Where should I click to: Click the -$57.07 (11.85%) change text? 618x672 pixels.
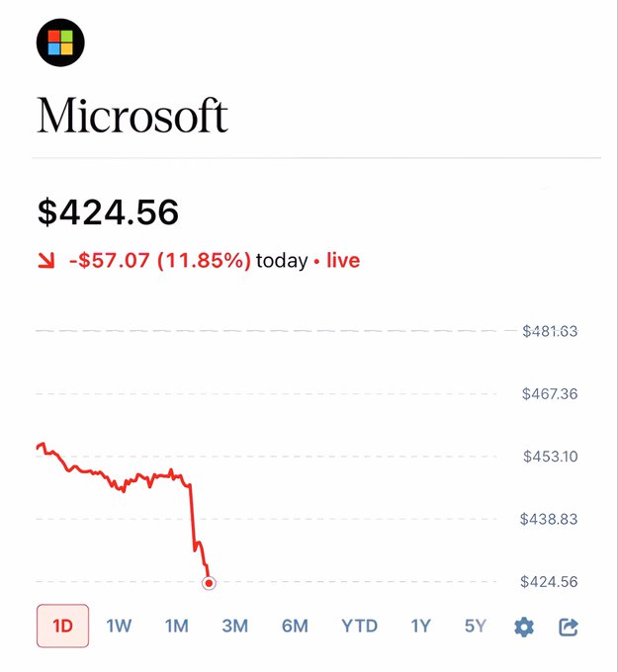point(159,261)
